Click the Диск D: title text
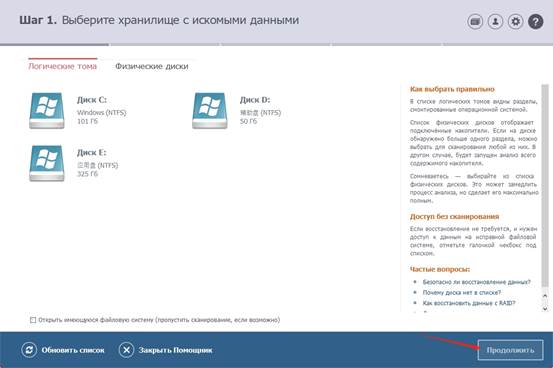Screen dimensions: 553x368 255,100
